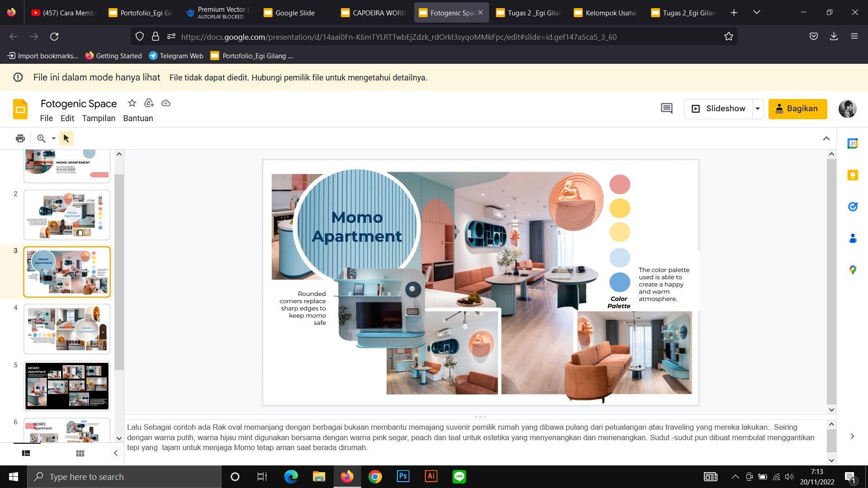The image size is (868, 488).
Task: Click the yellow Bagikan button
Action: point(797,108)
